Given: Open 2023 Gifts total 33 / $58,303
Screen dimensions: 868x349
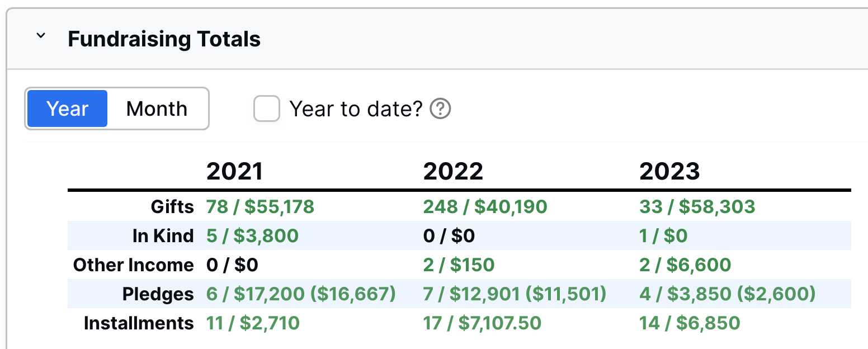Looking at the screenshot, I should tap(697, 207).
